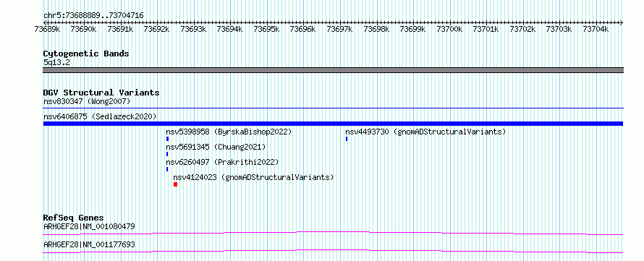Open nsv5691345 (Chuang2021) variant label
Image resolution: width=644 pixels, height=261 pixels.
[216, 147]
